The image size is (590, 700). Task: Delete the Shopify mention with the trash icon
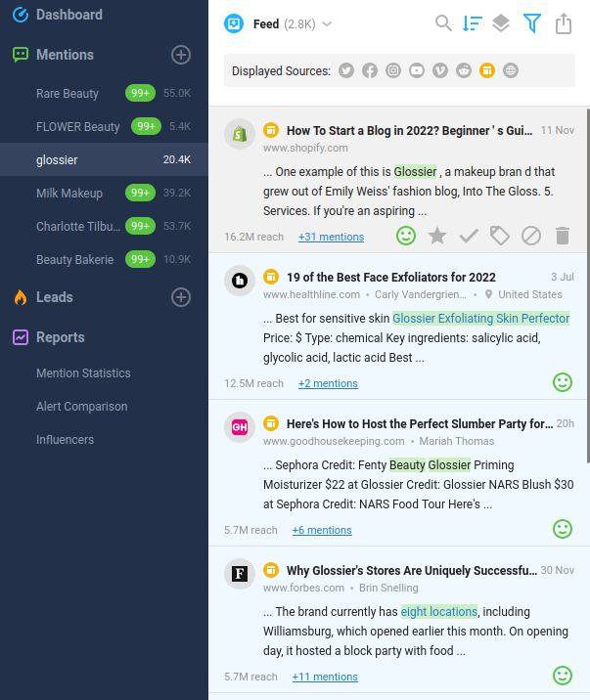pos(563,236)
